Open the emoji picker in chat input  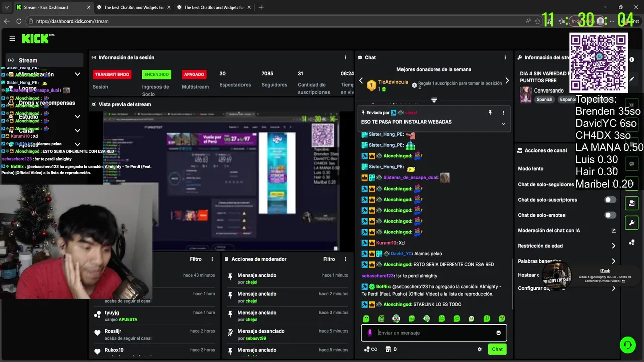point(499,333)
